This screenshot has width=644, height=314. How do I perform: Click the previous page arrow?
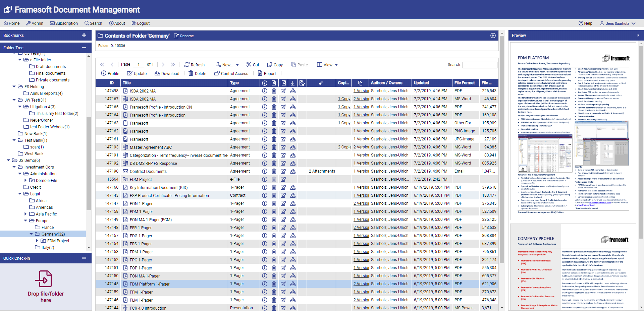112,65
